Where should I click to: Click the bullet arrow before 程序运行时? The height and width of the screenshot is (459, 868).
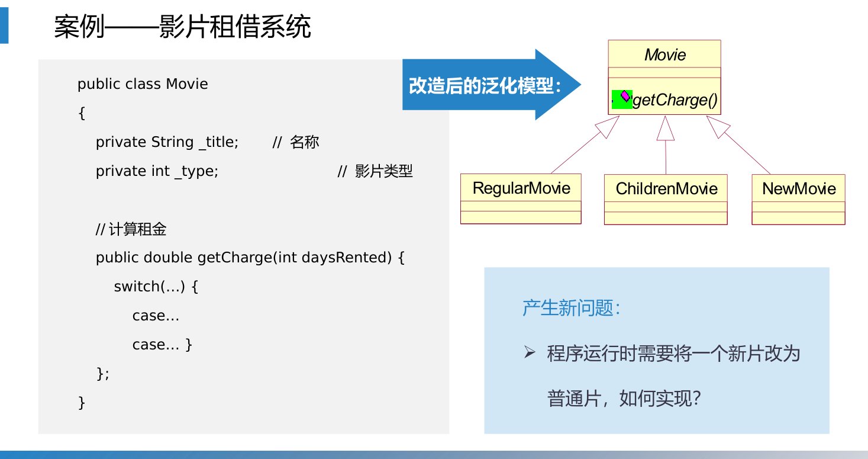(x=530, y=354)
